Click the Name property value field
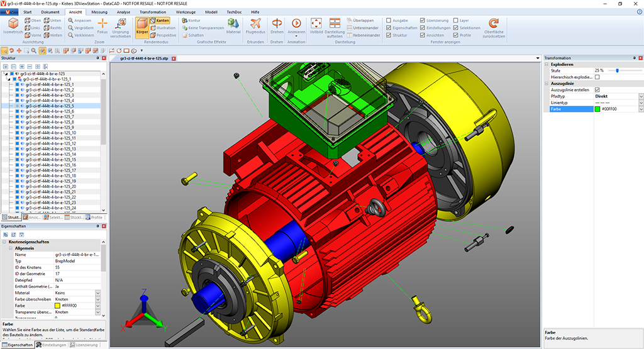This screenshot has width=644, height=349. [x=77, y=255]
